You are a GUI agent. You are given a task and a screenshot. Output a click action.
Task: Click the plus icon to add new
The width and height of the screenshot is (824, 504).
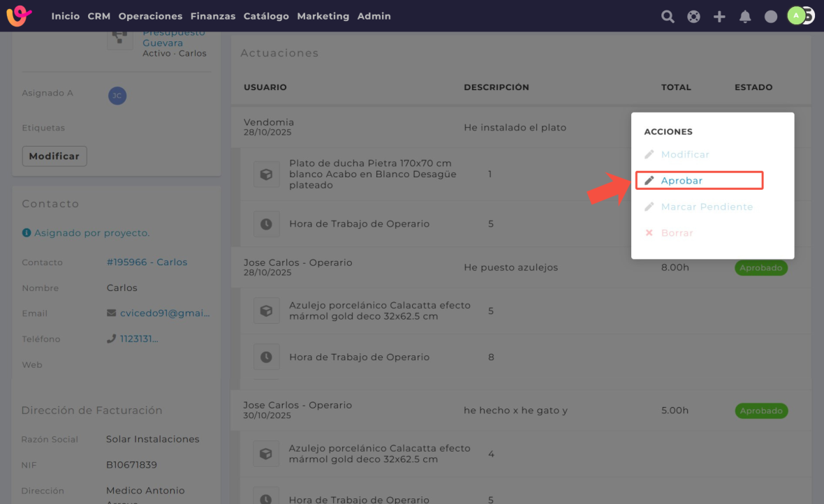point(719,17)
